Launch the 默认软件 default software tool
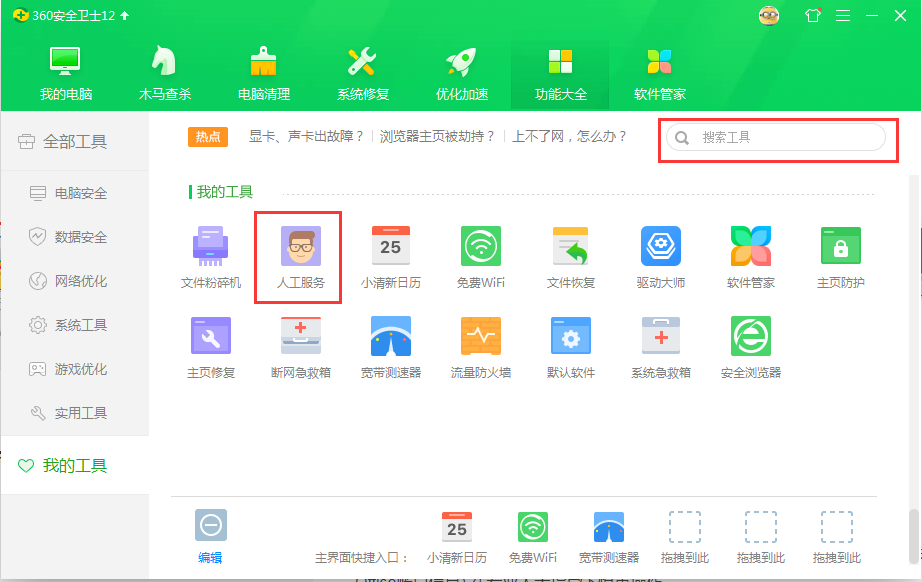The width and height of the screenshot is (922, 582). tap(570, 347)
